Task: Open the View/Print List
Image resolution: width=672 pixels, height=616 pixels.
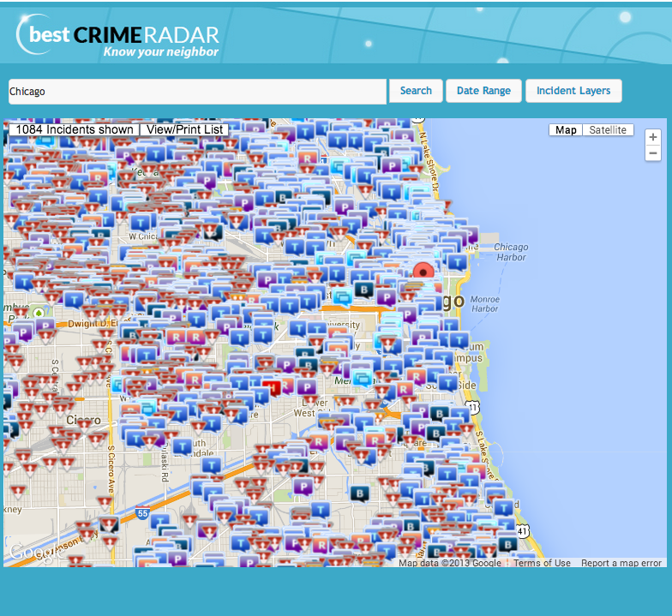Action: tap(184, 129)
